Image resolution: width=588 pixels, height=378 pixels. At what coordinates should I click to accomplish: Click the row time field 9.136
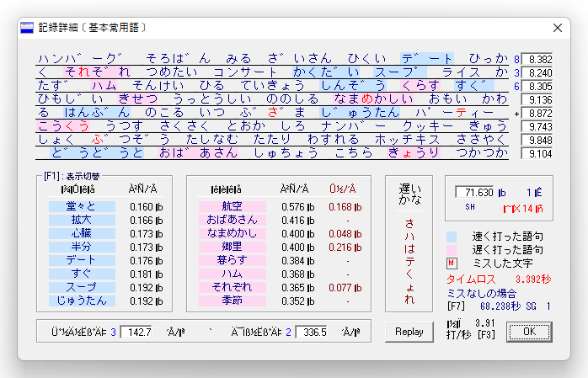(x=537, y=99)
